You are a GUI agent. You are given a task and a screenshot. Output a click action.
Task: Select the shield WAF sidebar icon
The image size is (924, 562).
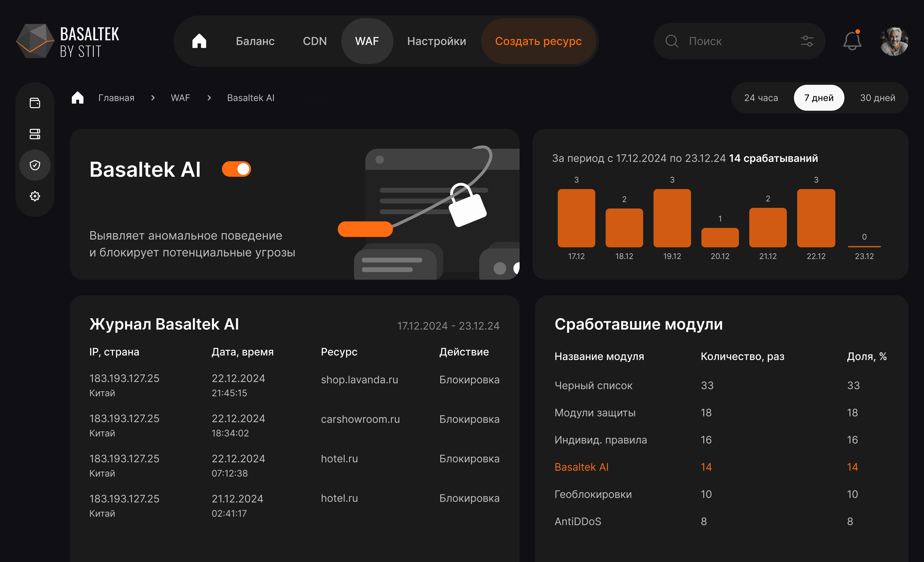pyautogui.click(x=35, y=165)
